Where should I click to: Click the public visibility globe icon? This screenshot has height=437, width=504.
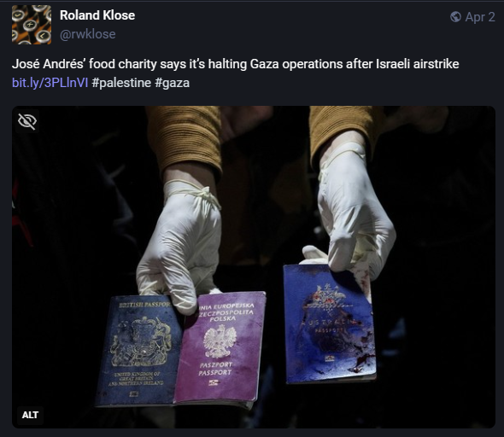point(455,17)
